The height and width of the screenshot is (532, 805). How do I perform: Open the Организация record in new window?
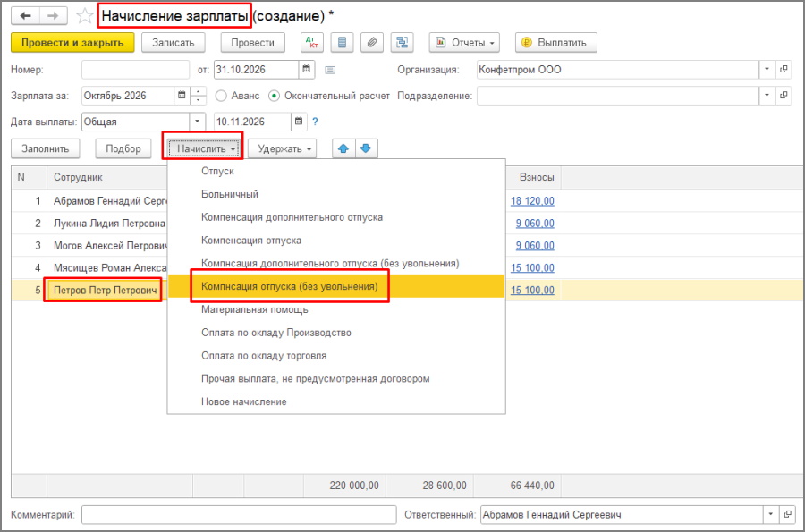click(x=784, y=69)
